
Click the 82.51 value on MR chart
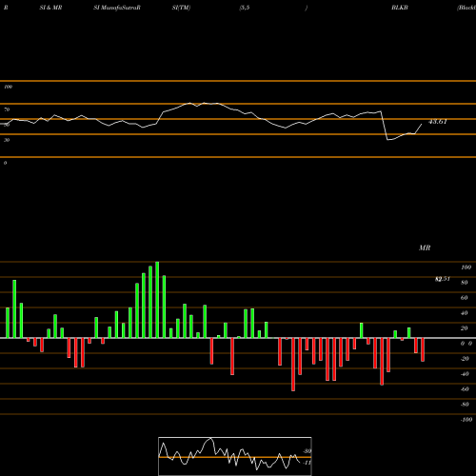coord(443,279)
